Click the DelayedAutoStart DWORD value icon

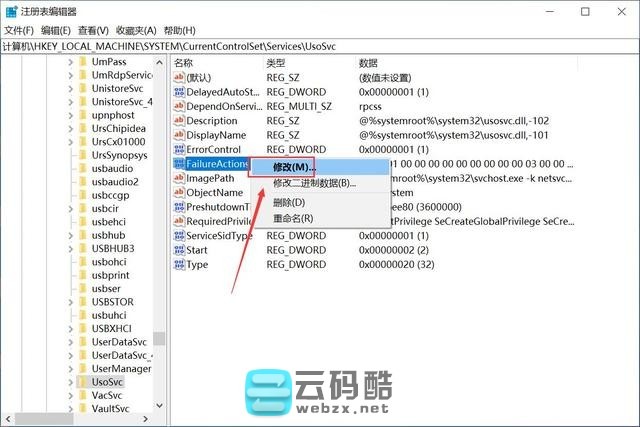[178, 92]
